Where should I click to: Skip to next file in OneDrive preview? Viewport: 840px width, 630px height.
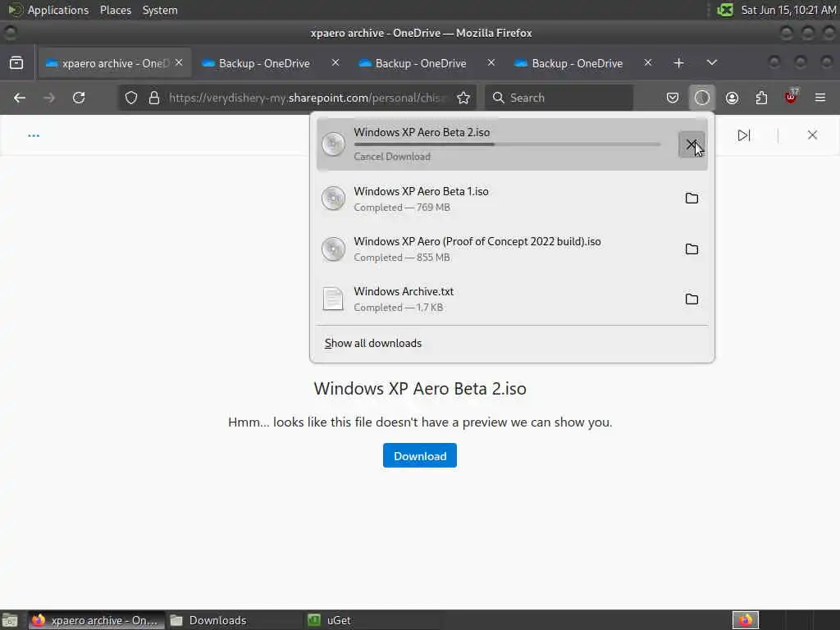pos(743,135)
